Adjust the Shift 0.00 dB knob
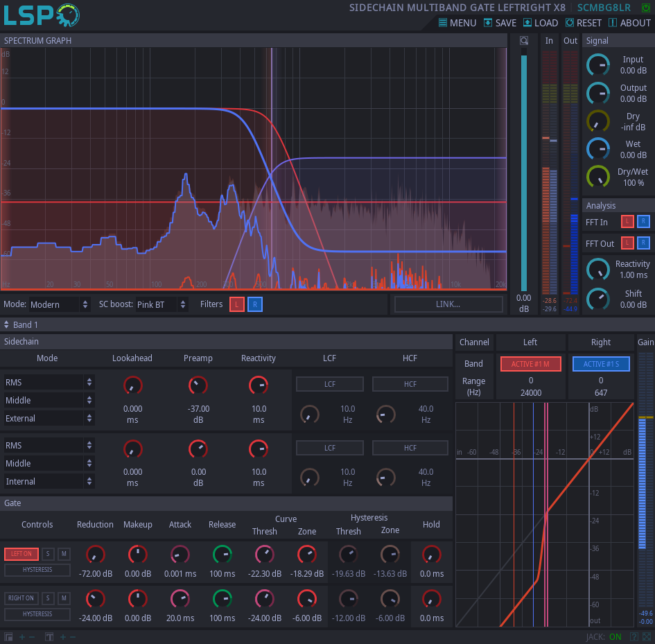 tap(598, 299)
